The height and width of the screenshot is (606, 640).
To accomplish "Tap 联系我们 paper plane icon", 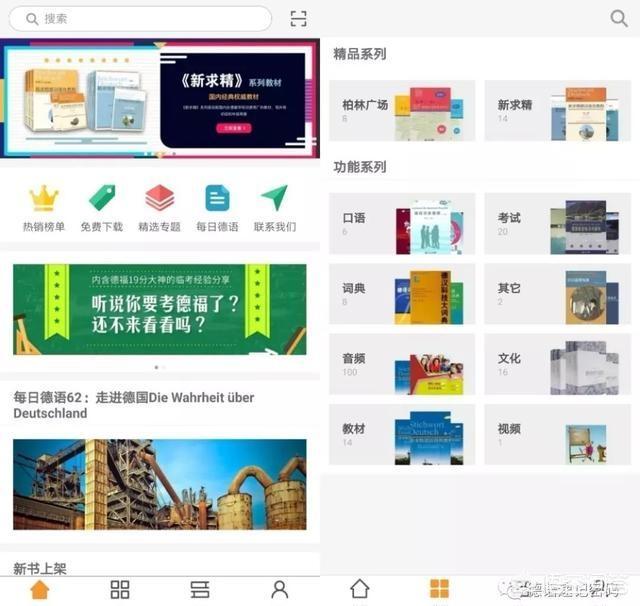I will (x=274, y=199).
